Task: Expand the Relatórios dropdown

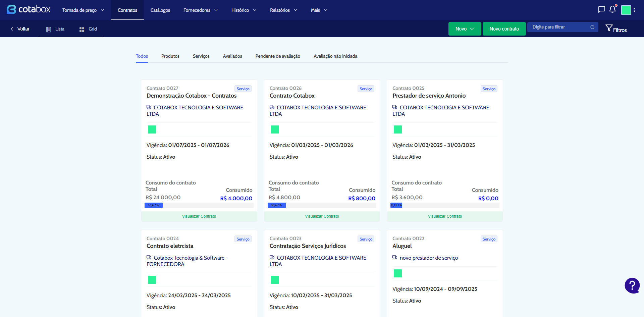Action: coord(284,10)
